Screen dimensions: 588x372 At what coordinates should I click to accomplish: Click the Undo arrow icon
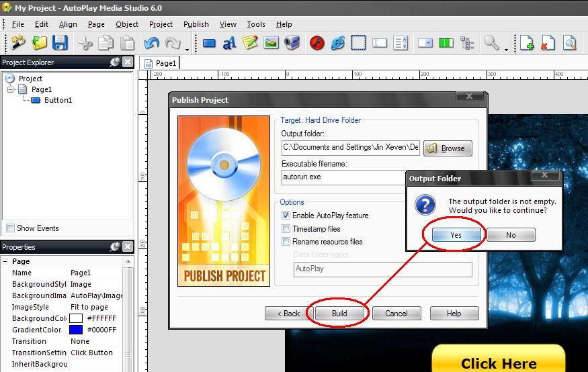(x=151, y=43)
